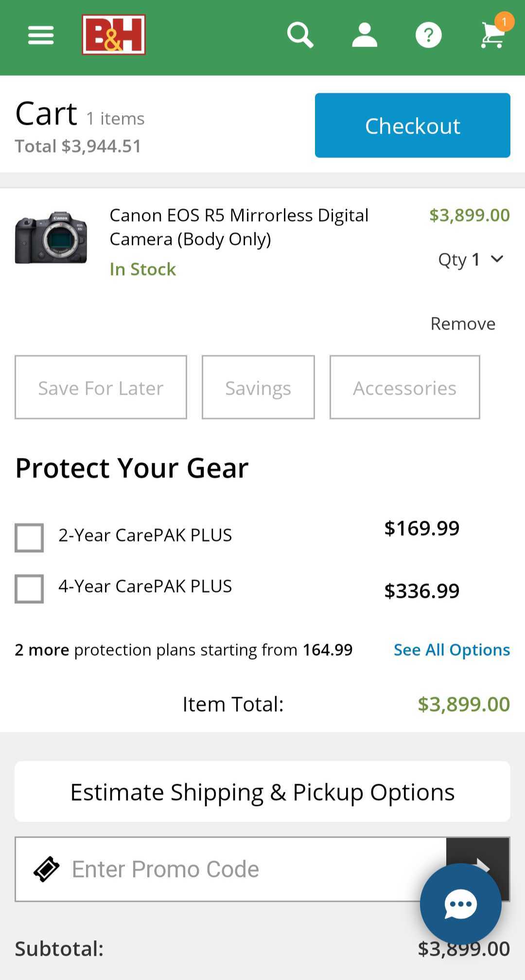Tap the promo code ticket icon
Viewport: 525px width, 980px height.
[x=46, y=869]
